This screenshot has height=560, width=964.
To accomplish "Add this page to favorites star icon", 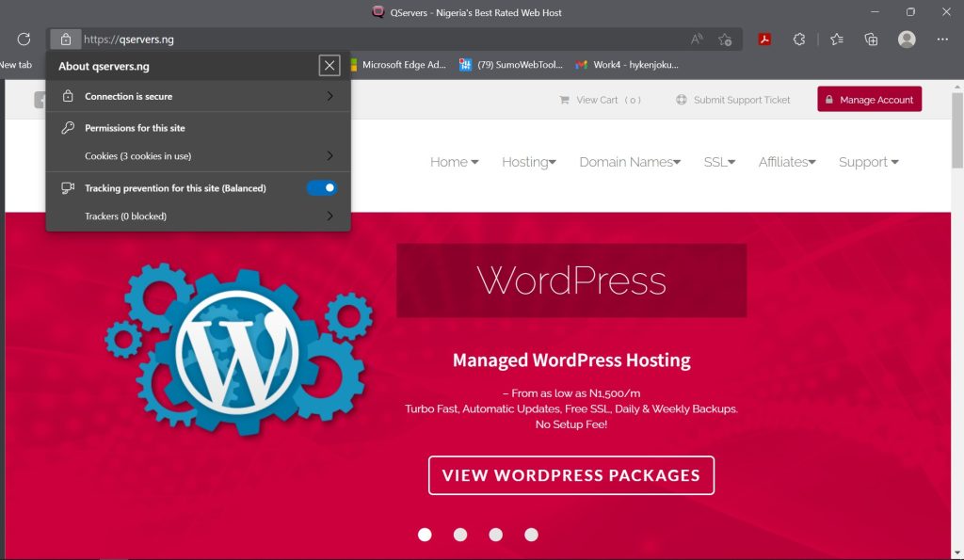I will 725,40.
